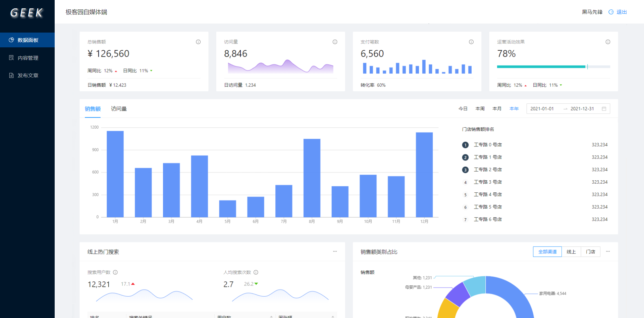This screenshot has width=644, height=318.
Task: Click the 其他 light blue donut segment
Action: click(x=475, y=285)
